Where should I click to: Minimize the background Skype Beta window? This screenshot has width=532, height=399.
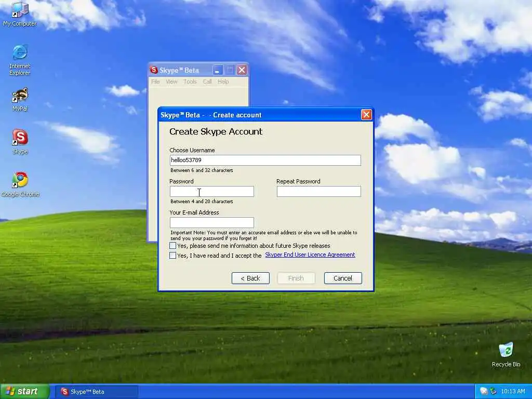[218, 70]
